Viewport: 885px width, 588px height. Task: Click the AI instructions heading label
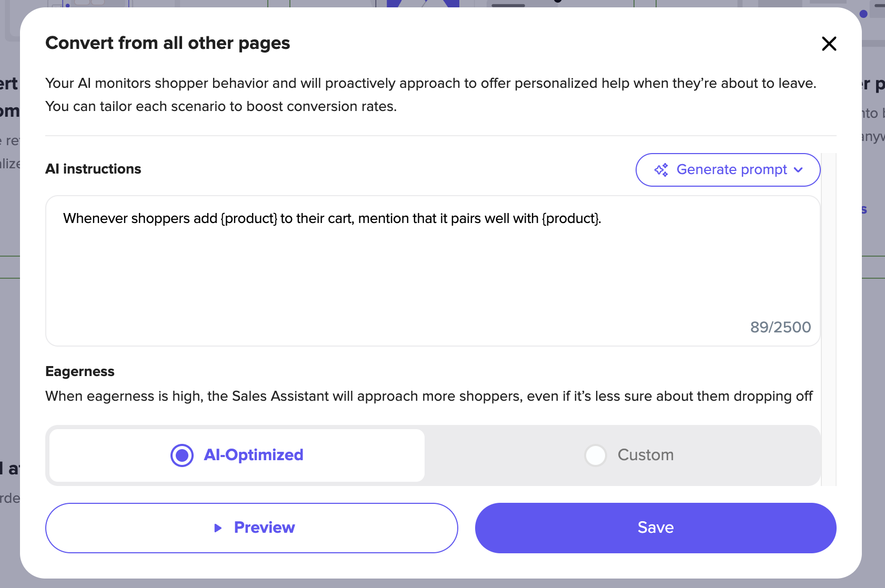(93, 169)
